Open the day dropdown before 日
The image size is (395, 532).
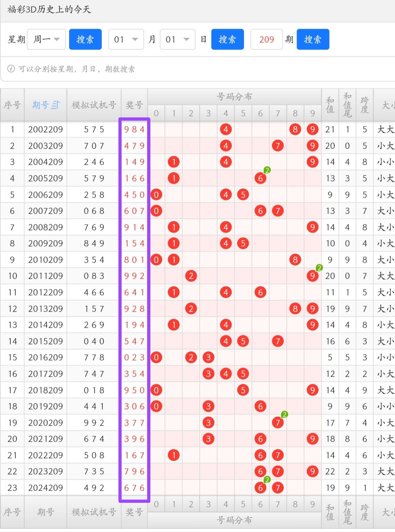pyautogui.click(x=177, y=39)
